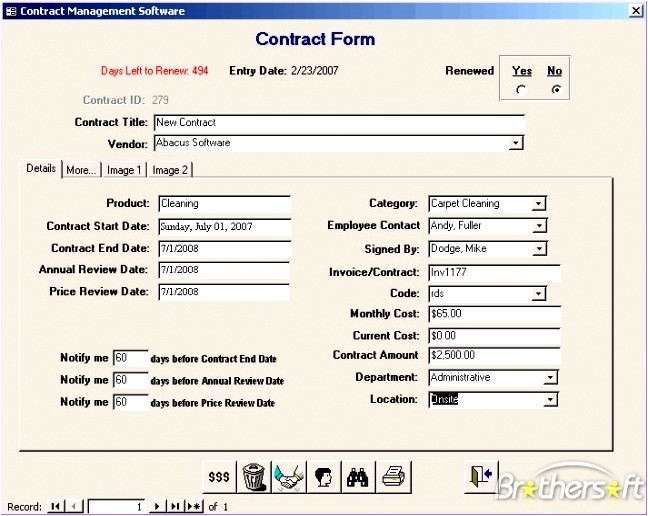Open the Code dropdown arrow
Image resolution: width=648 pixels, height=516 pixels.
pos(538,294)
